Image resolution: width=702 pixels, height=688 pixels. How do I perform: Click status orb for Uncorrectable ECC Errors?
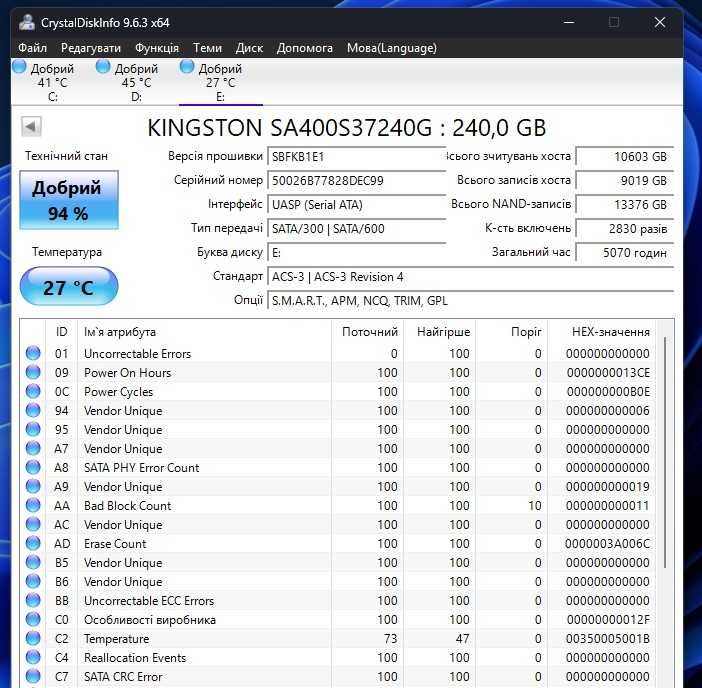(x=33, y=601)
